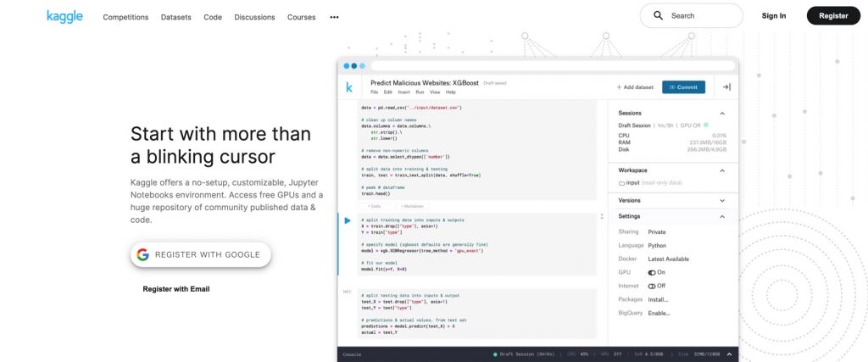Click the RAM usage row in Sessions
Image resolution: width=868 pixels, height=362 pixels.
[672, 142]
